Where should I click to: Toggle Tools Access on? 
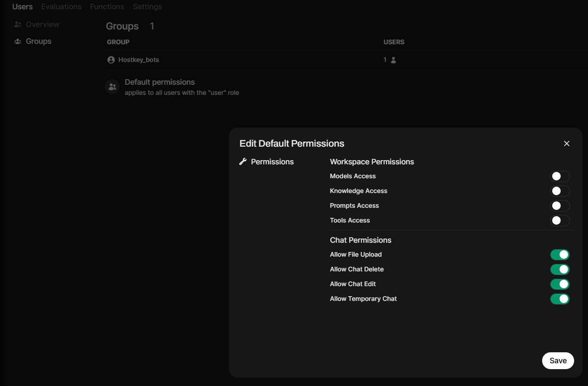tap(560, 220)
